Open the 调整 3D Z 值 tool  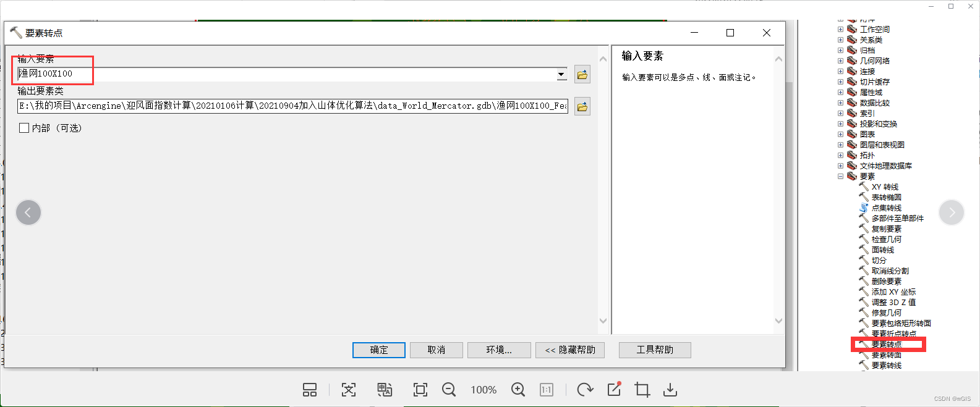point(893,303)
